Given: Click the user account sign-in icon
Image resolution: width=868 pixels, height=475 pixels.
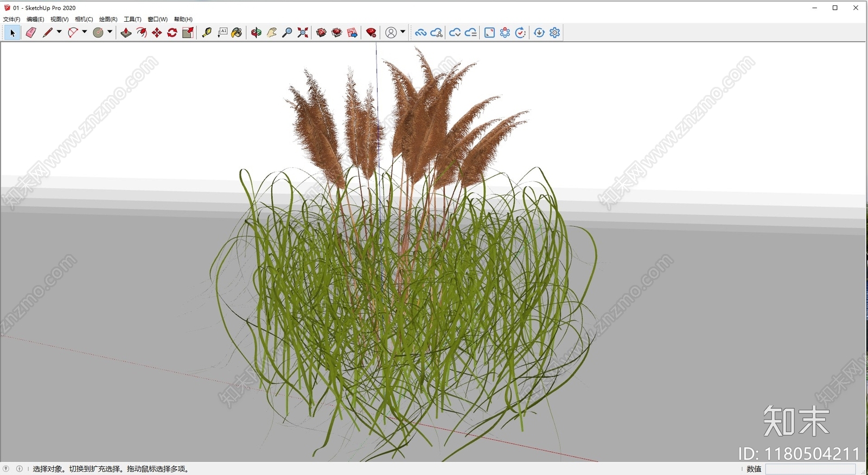Looking at the screenshot, I should pyautogui.click(x=391, y=33).
